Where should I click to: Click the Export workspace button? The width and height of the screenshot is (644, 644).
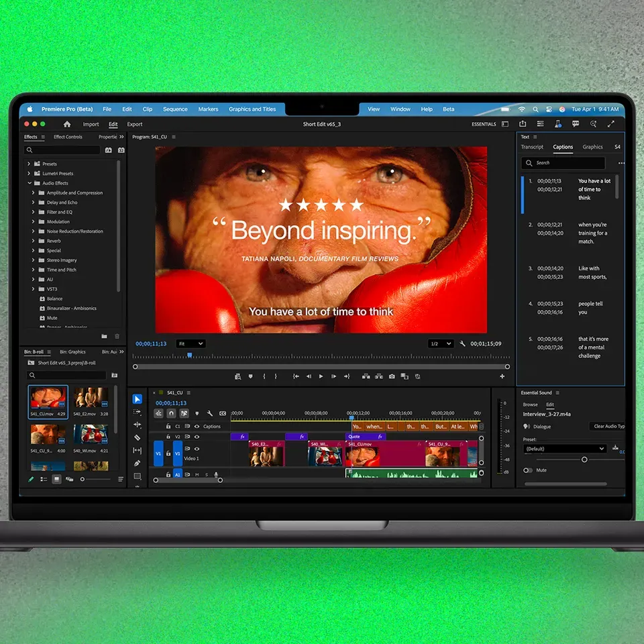135,124
